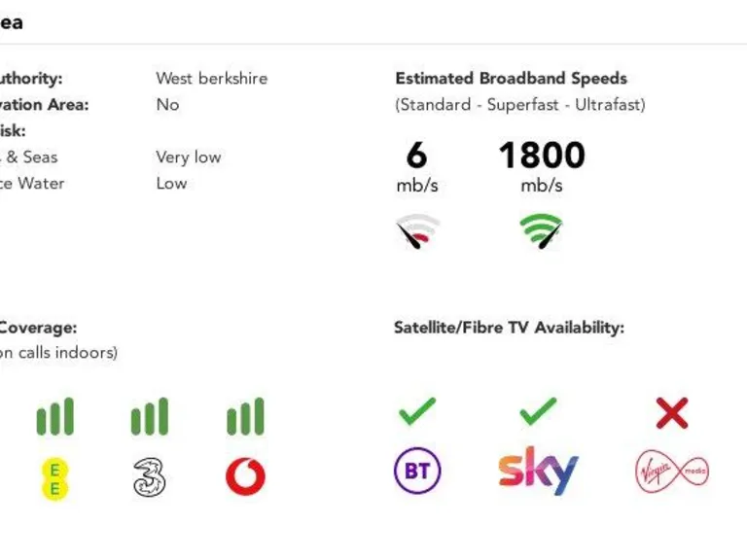Screen dimensions: 747x560
Task: Click the Estimated Broadband Speeds heading
Action: point(511,79)
